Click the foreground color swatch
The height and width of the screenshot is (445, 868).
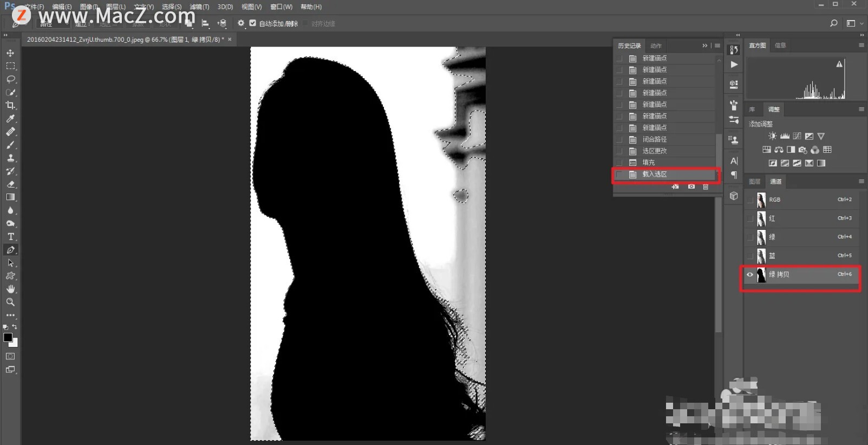click(x=8, y=337)
